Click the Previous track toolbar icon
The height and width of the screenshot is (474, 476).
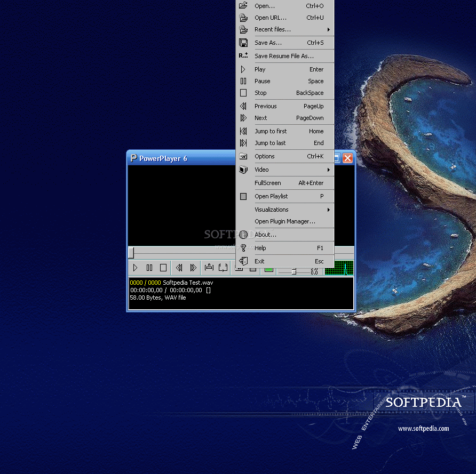point(179,268)
